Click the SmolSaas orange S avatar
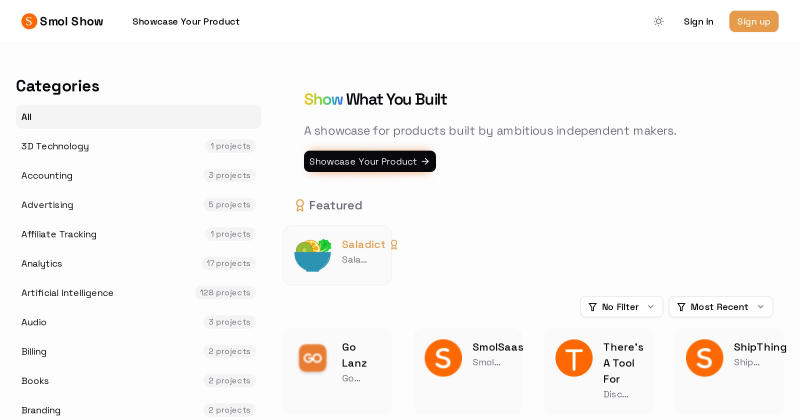The height and width of the screenshot is (420, 800). coord(443,358)
